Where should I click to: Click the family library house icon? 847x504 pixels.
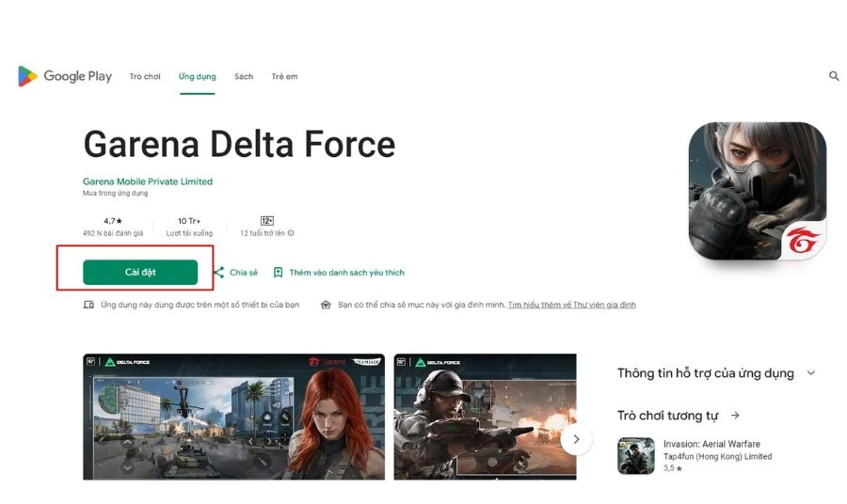click(326, 305)
